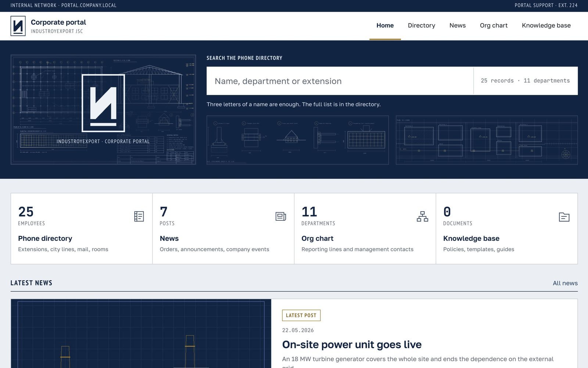Focus the phone directory search field

click(340, 81)
